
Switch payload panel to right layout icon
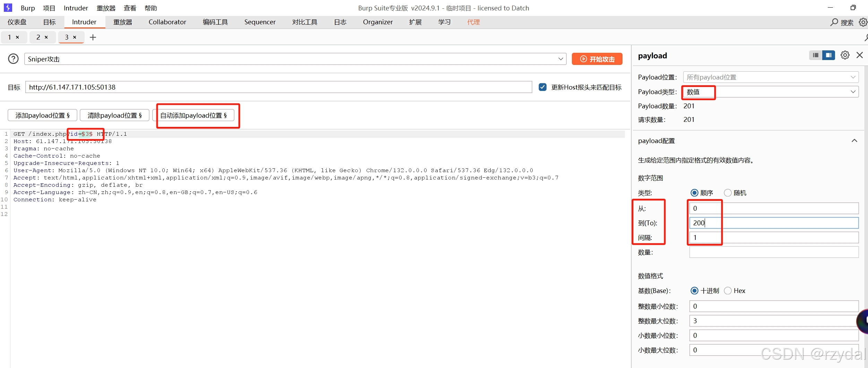click(829, 55)
